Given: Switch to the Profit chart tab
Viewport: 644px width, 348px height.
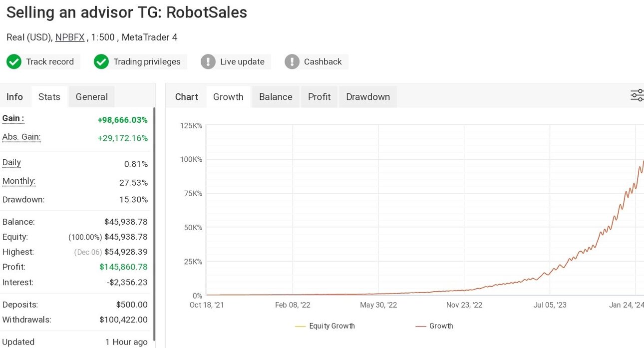Looking at the screenshot, I should click(x=320, y=97).
